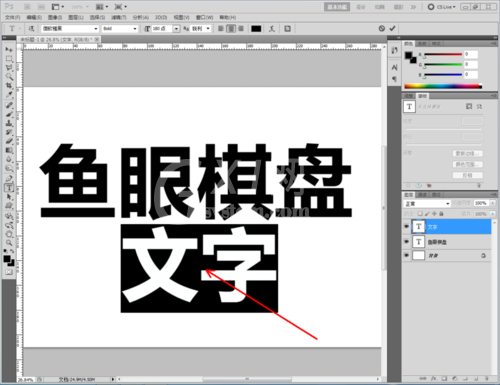Open the 编辑(E) menu
Screen dimensions: 500x385
tap(34, 17)
